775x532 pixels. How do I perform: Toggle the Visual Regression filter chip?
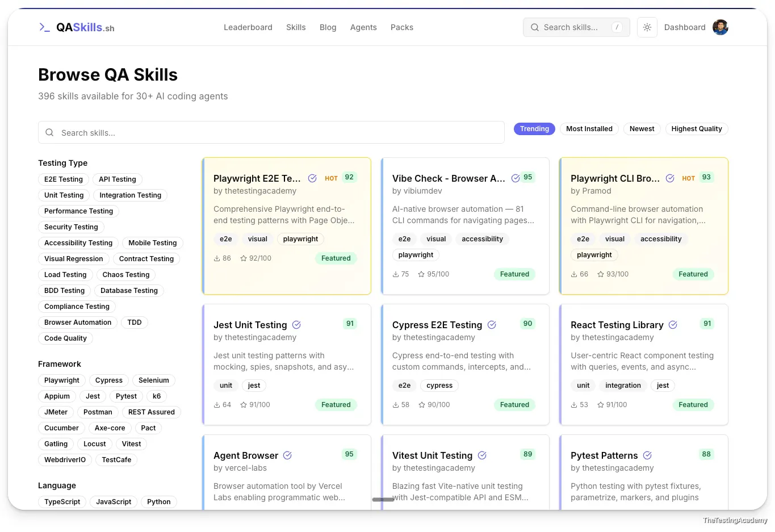pyautogui.click(x=74, y=259)
